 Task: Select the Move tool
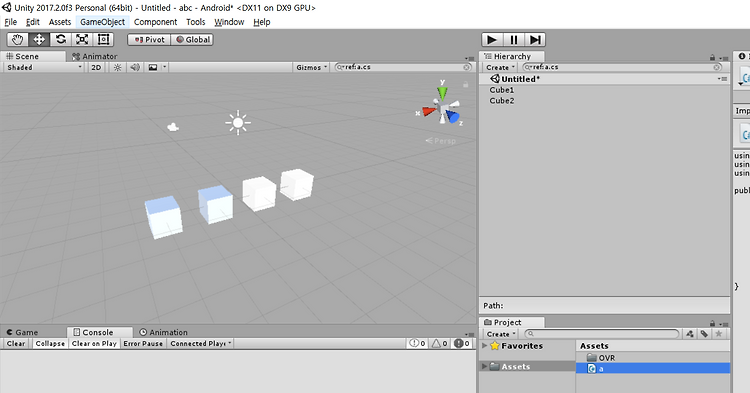tap(39, 40)
